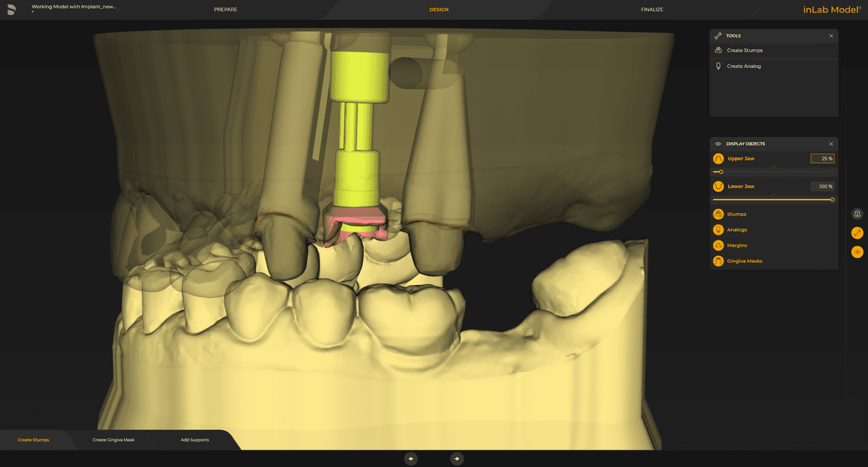Open the Add Supports tab
Viewport: 868px width, 467px height.
click(x=195, y=439)
